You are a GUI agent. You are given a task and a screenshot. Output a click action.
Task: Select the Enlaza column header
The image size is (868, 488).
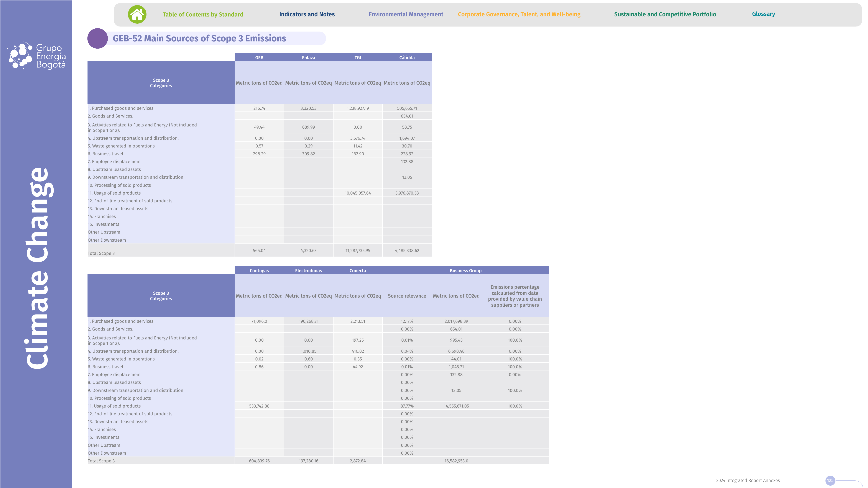pos(308,58)
